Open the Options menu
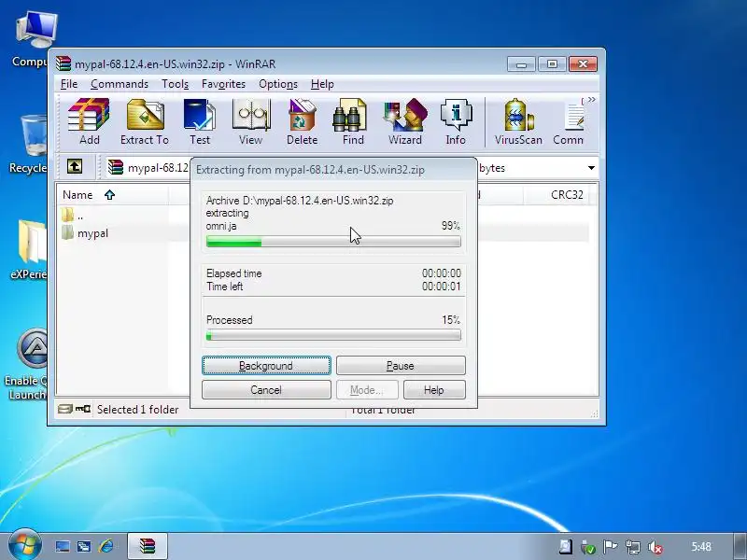The width and height of the screenshot is (747, 560). [278, 84]
